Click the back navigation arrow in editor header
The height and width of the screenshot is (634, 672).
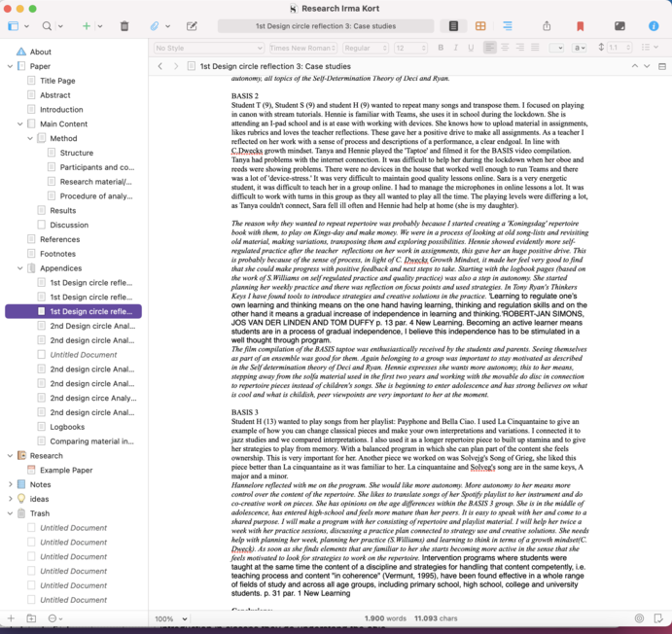pyautogui.click(x=160, y=66)
